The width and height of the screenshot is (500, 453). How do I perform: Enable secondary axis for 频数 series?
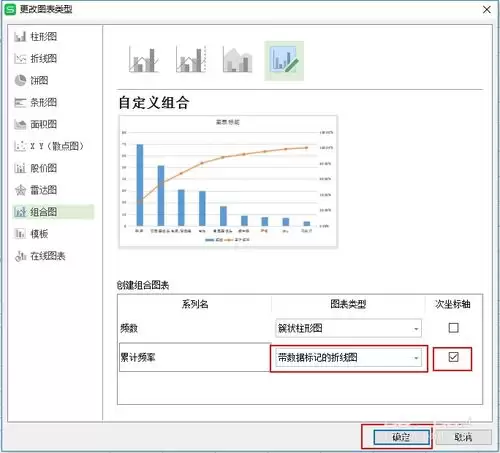[x=453, y=328]
